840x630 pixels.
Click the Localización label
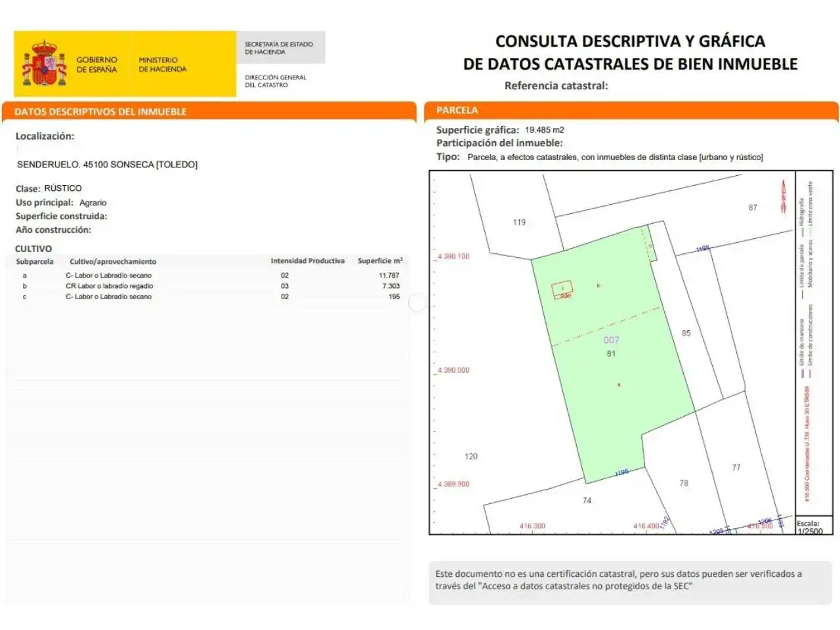pos(45,136)
